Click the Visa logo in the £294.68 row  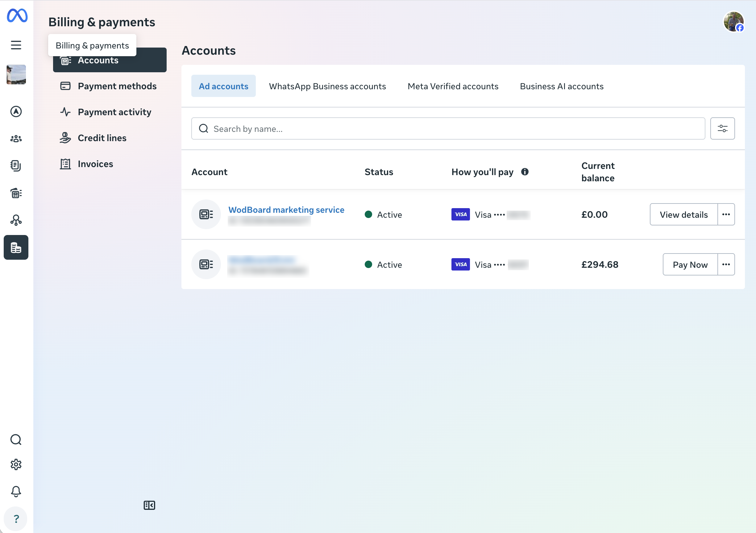460,265
